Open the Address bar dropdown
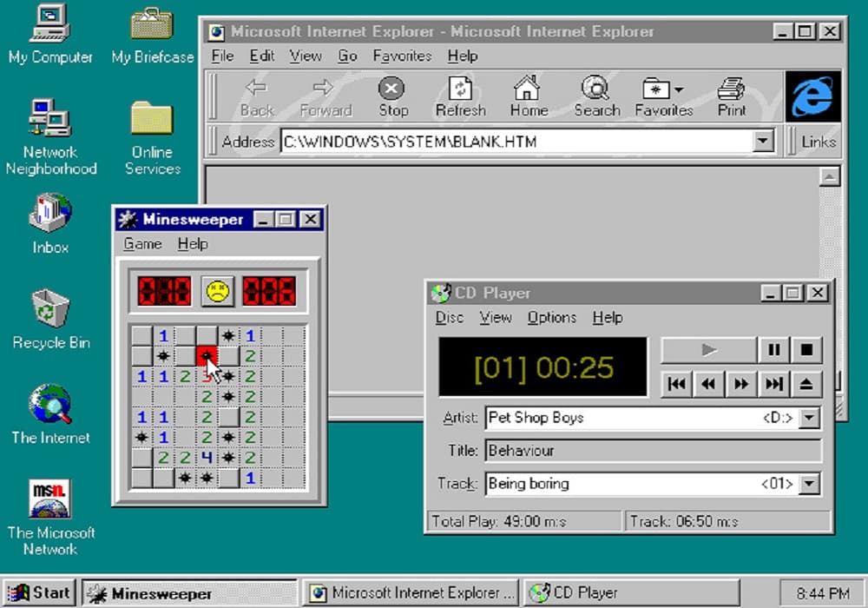Screen dimensions: 868x608 click(763, 141)
